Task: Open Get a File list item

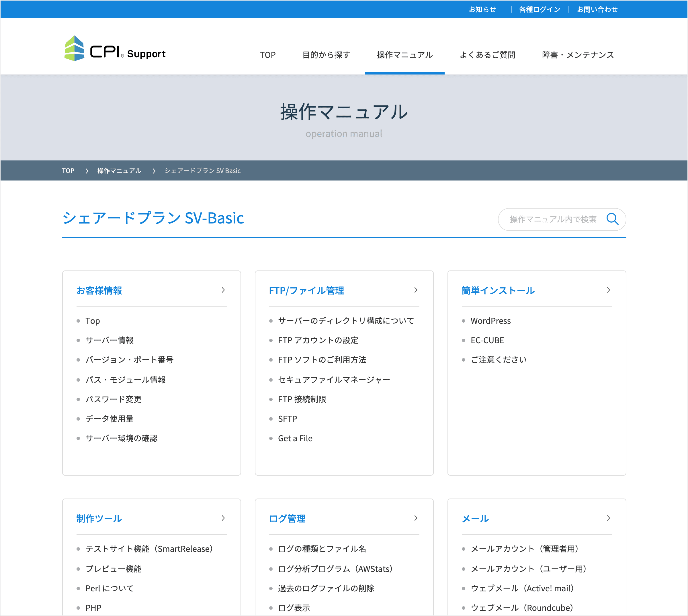Action: pyautogui.click(x=295, y=438)
